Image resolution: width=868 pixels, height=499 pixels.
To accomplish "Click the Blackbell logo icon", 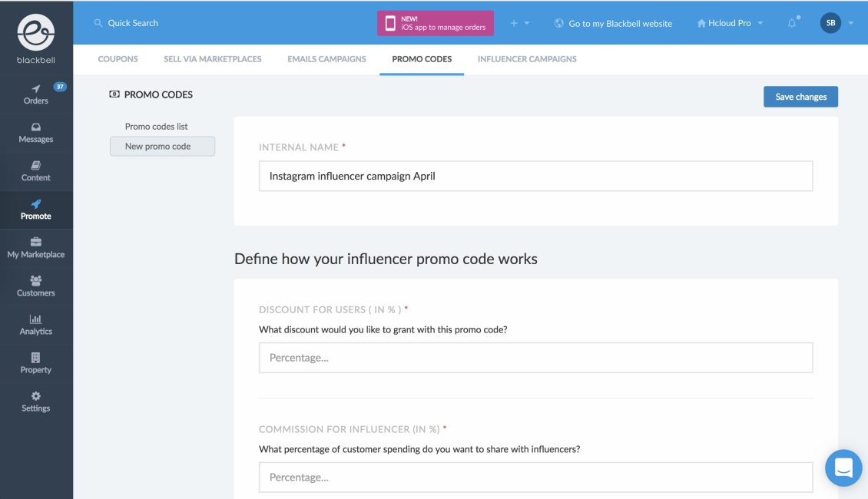I will tap(36, 31).
